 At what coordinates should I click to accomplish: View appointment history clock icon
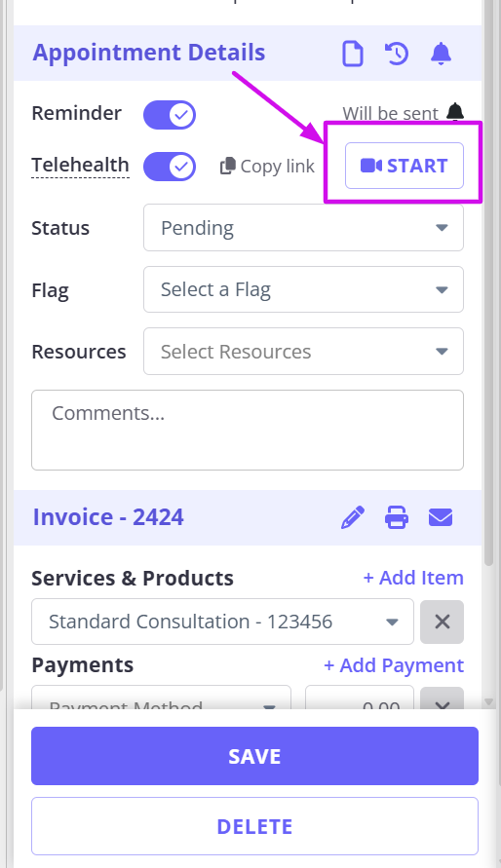397,54
